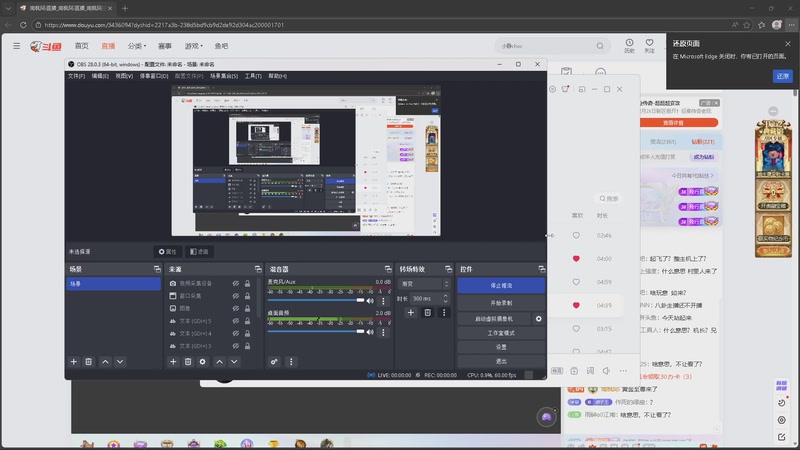
Task: Click 停止推流 stop streaming button
Action: point(501,286)
